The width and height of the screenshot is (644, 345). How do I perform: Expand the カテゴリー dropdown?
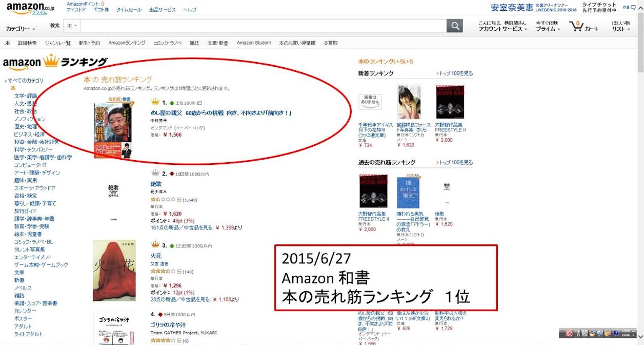(x=21, y=29)
